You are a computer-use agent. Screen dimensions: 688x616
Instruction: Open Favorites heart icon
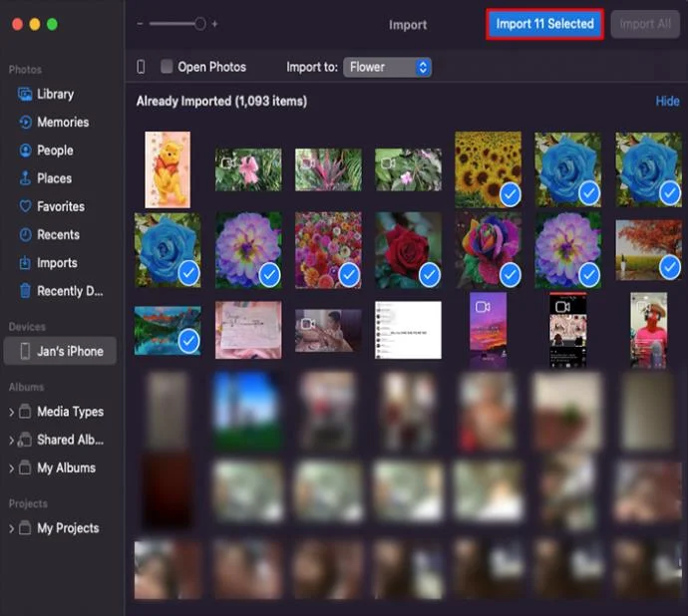coord(26,206)
